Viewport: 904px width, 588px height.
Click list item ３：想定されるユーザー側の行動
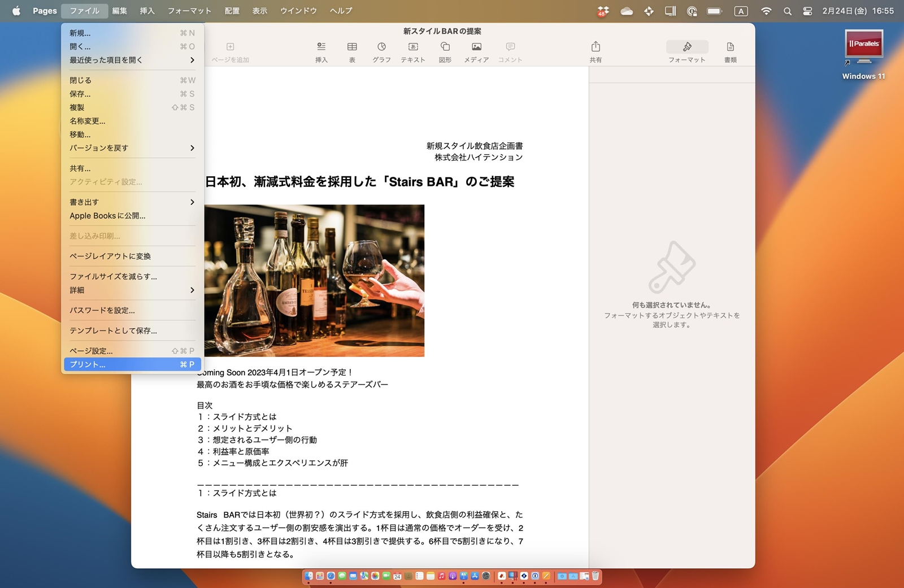tap(257, 440)
